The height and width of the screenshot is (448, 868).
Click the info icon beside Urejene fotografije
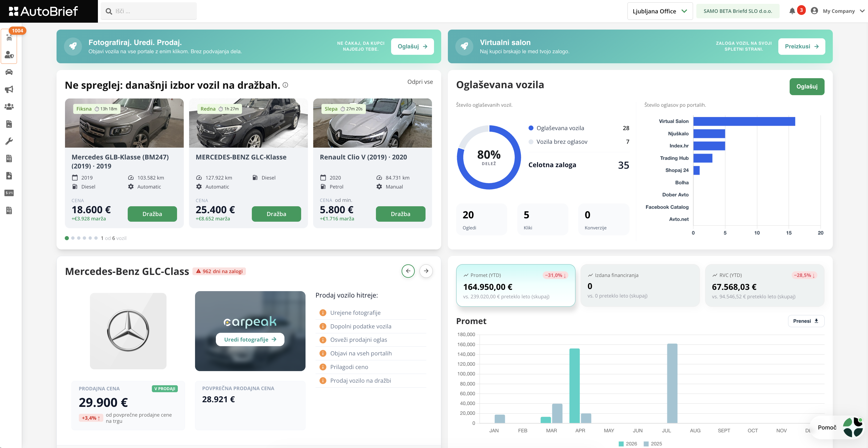[323, 313]
